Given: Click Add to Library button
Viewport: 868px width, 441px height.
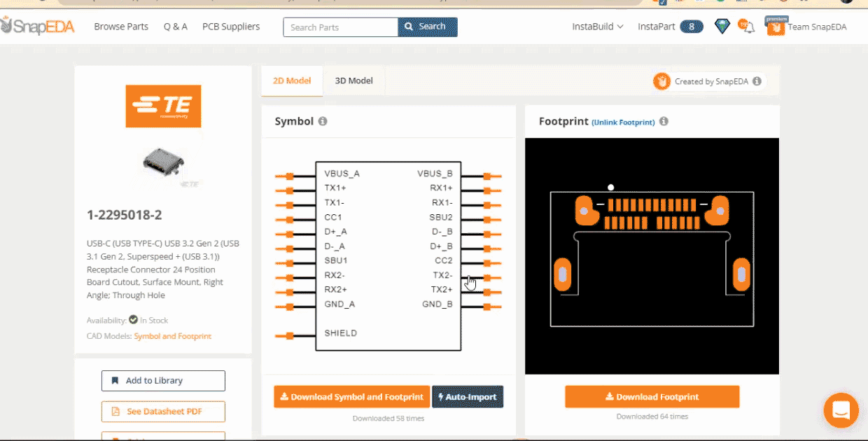Looking at the screenshot, I should (x=163, y=381).
